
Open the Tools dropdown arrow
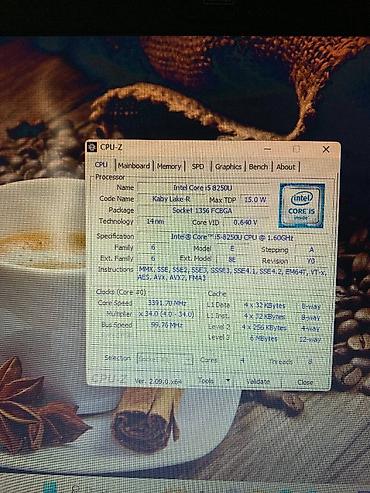click(x=228, y=380)
